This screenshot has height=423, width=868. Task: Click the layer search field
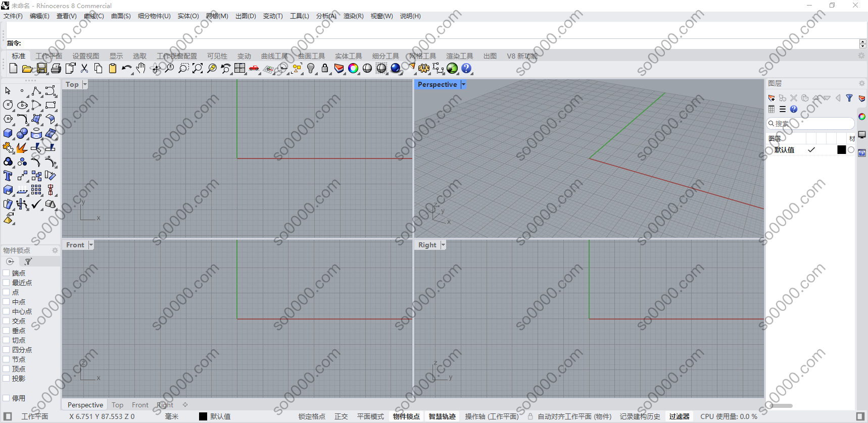[x=810, y=123]
